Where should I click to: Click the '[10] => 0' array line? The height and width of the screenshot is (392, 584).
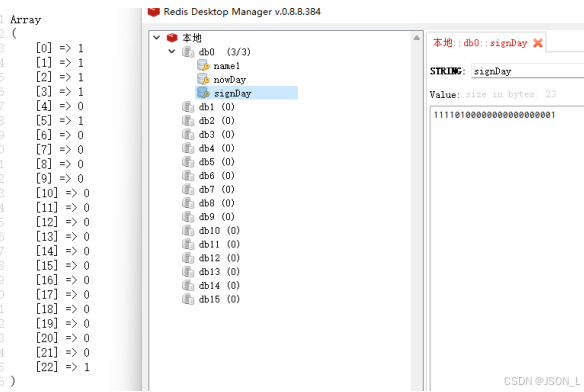click(x=63, y=193)
